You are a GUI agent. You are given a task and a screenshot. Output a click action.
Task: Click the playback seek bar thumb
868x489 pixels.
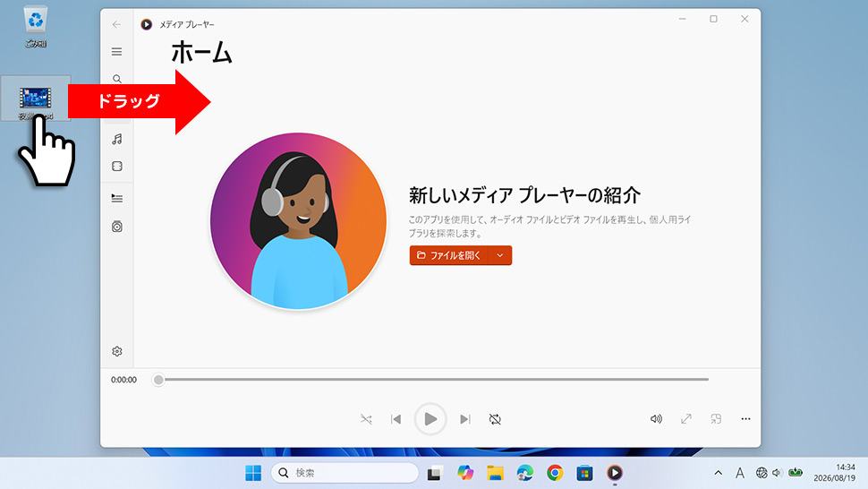click(x=159, y=380)
